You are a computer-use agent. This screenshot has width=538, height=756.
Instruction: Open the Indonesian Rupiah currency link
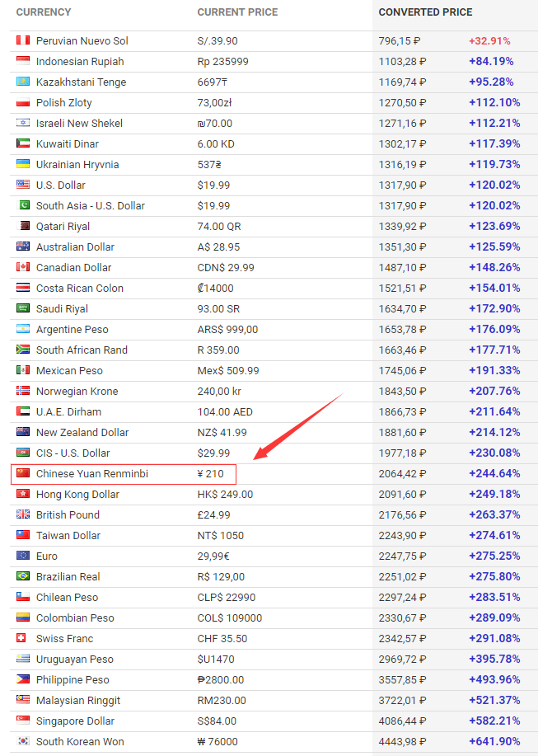point(80,61)
